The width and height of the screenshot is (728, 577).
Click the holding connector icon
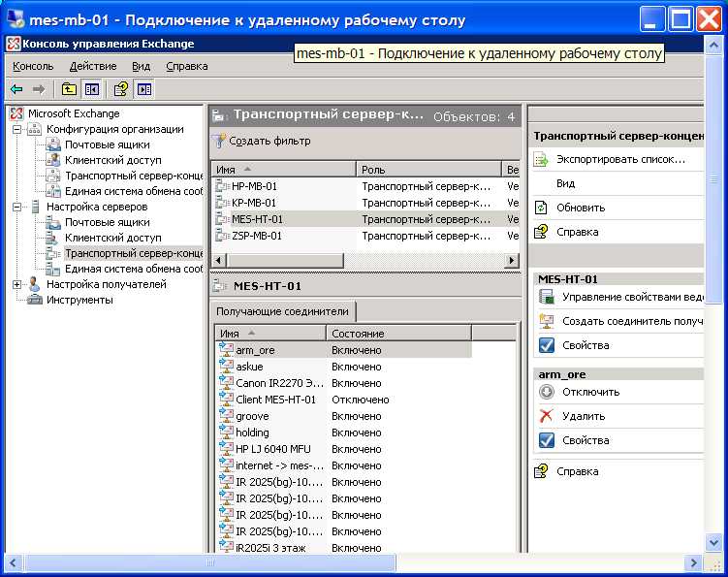tap(226, 432)
